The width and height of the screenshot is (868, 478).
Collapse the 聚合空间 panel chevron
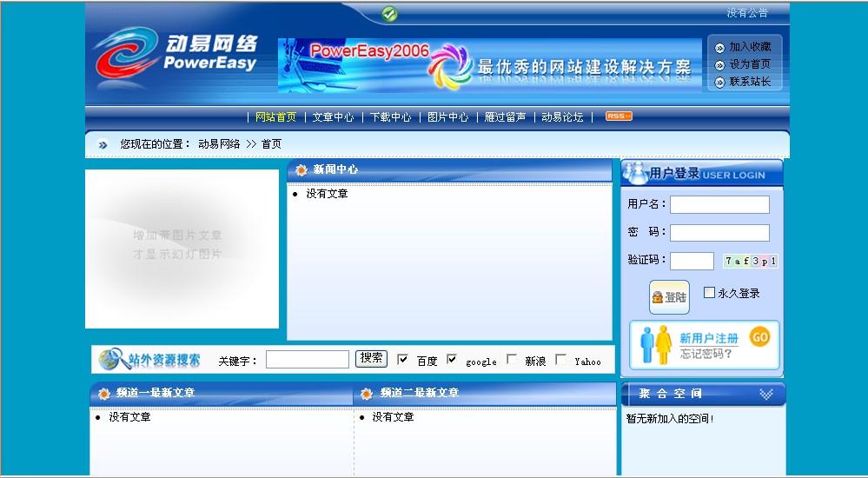[x=766, y=395]
